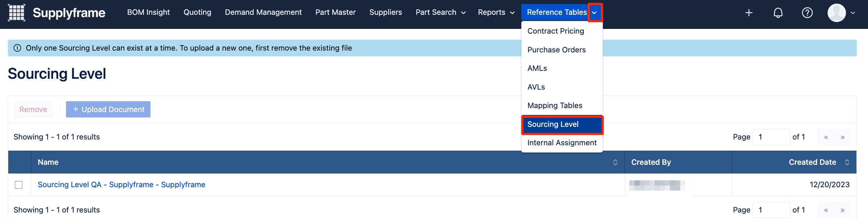The width and height of the screenshot is (868, 219).
Task: Go to next page using bottom pagination arrow
Action: pyautogui.click(x=843, y=210)
